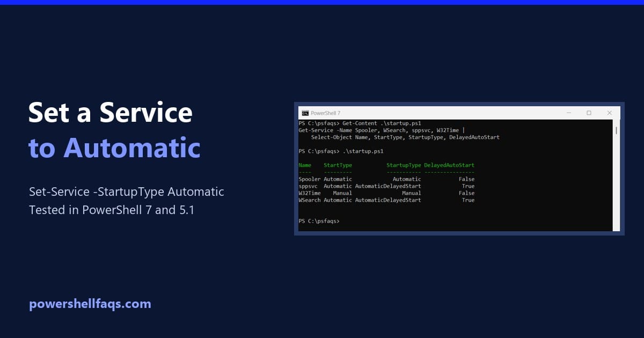
Task: Click the 'DelayedAutoStart' column header
Action: [449, 165]
